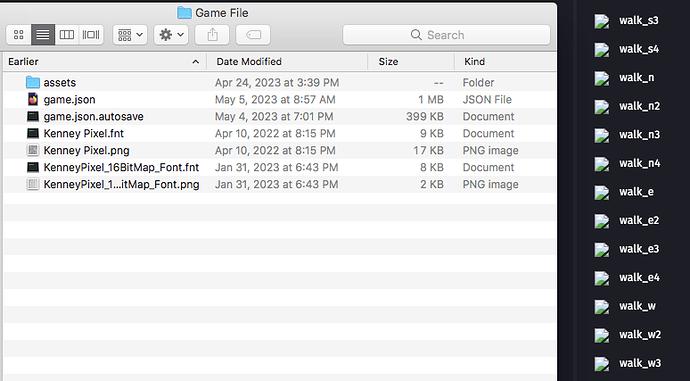The image size is (690, 381).
Task: Click the 17 KB size value
Action: [428, 150]
